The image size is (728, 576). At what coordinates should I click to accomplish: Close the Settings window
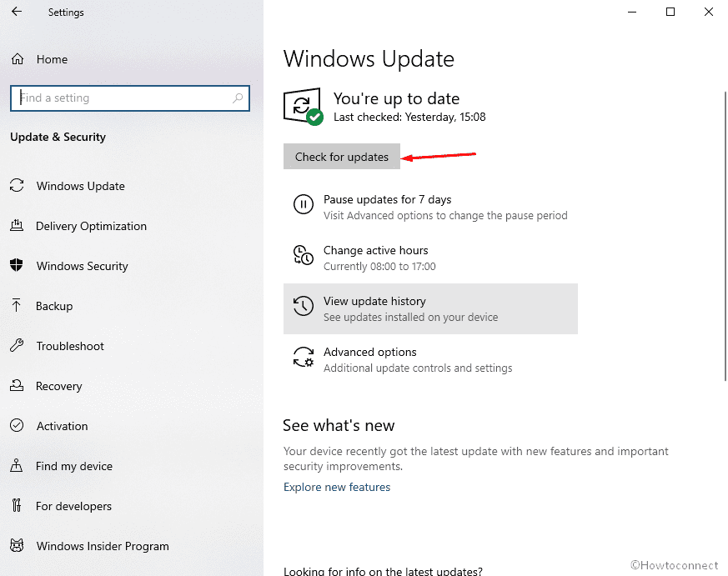point(709,12)
